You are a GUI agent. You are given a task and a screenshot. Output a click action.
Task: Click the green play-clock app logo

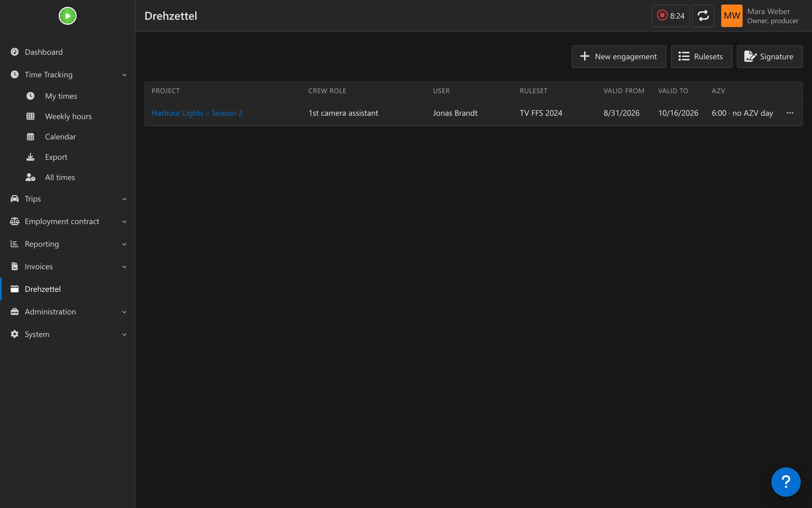click(x=67, y=16)
